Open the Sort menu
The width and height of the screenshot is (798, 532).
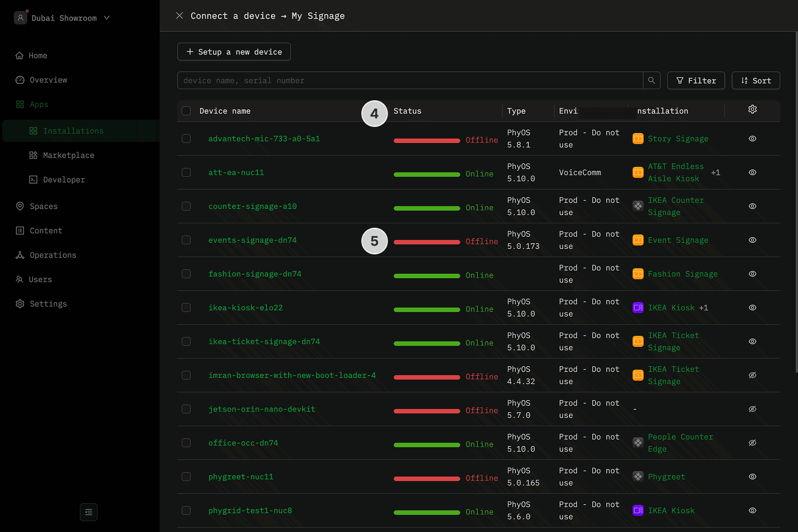click(755, 80)
